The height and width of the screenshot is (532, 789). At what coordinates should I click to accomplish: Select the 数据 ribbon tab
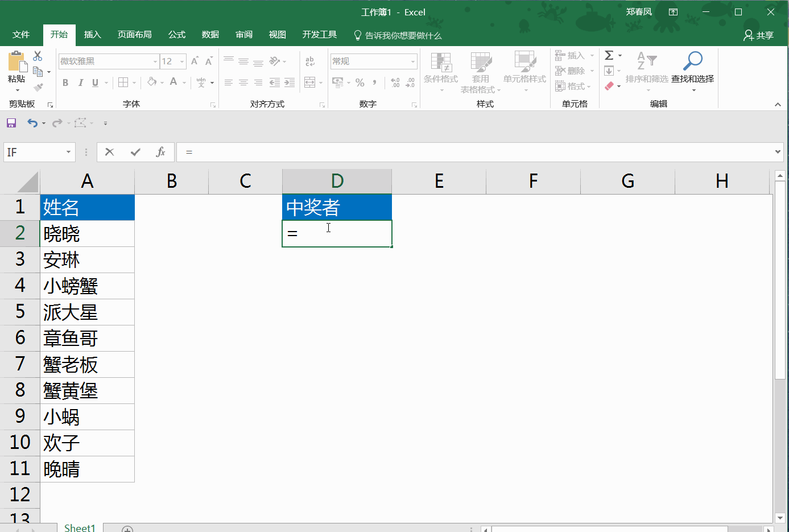pyautogui.click(x=210, y=34)
